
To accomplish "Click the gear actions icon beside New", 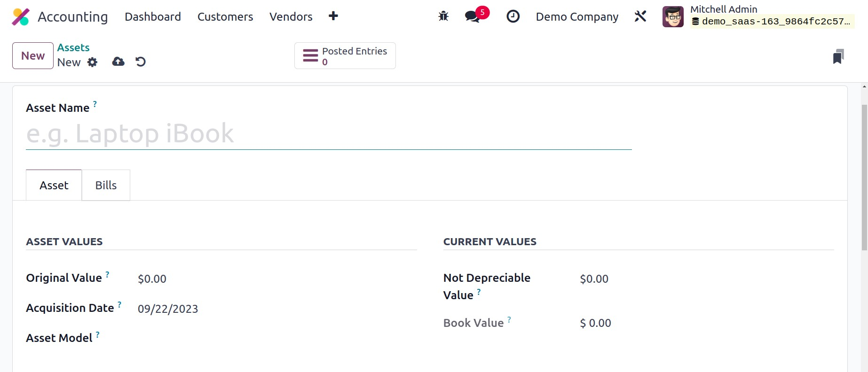I will coord(93,62).
